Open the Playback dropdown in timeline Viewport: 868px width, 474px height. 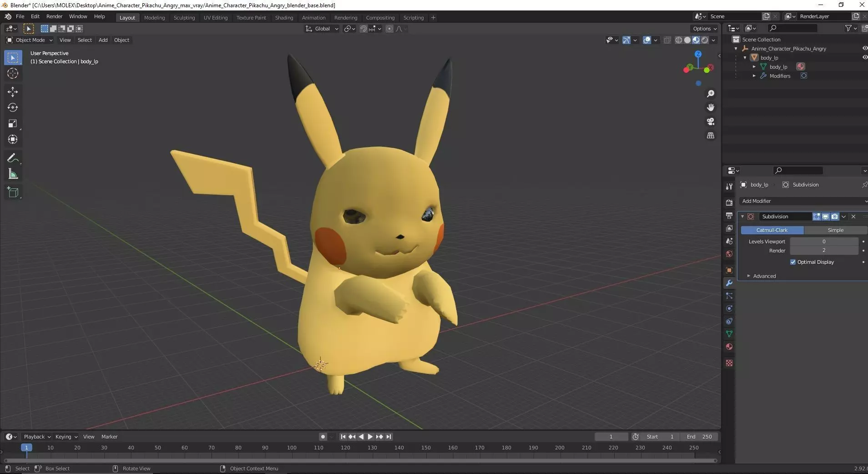(x=37, y=437)
